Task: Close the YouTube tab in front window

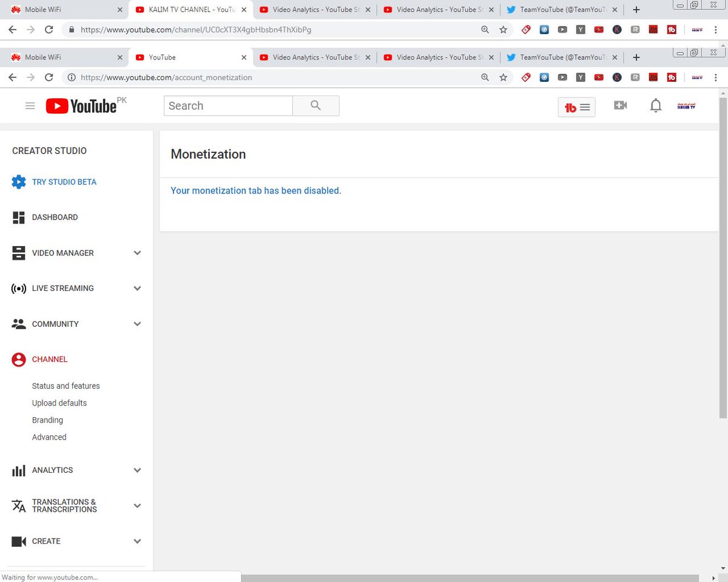Action: [x=244, y=58]
